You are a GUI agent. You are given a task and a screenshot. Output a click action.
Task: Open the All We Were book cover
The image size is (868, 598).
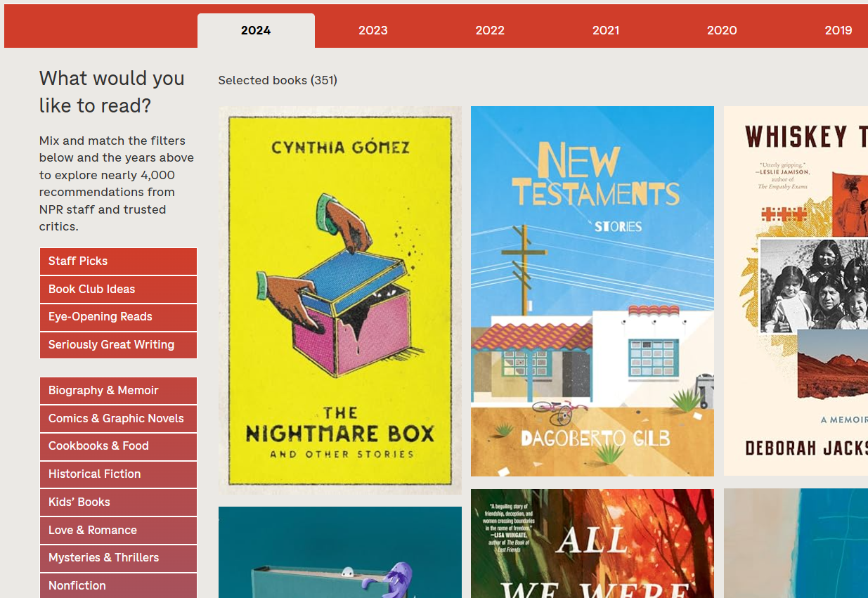(592, 544)
